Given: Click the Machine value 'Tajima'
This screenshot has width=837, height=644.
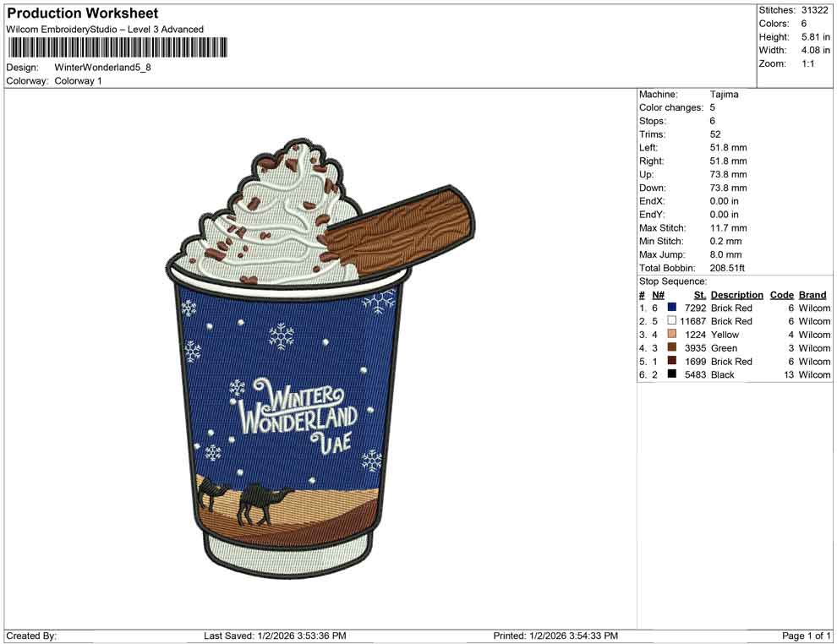Looking at the screenshot, I should click(x=724, y=95).
